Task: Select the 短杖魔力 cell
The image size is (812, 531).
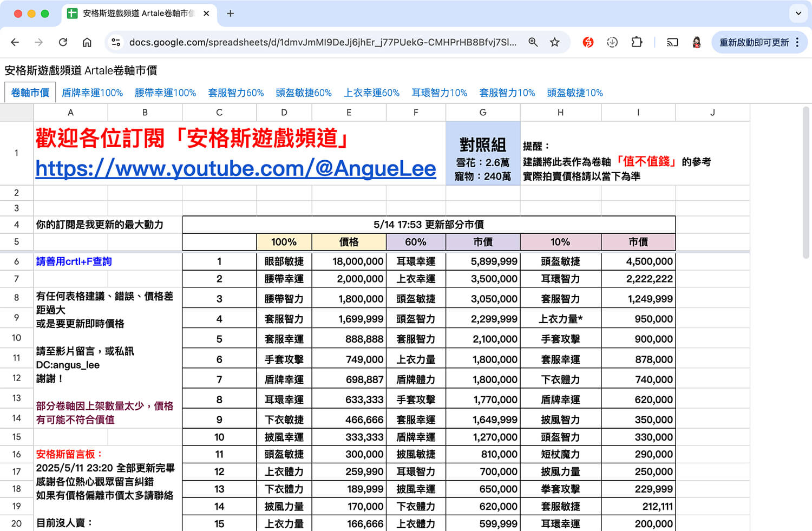Action: point(560,454)
